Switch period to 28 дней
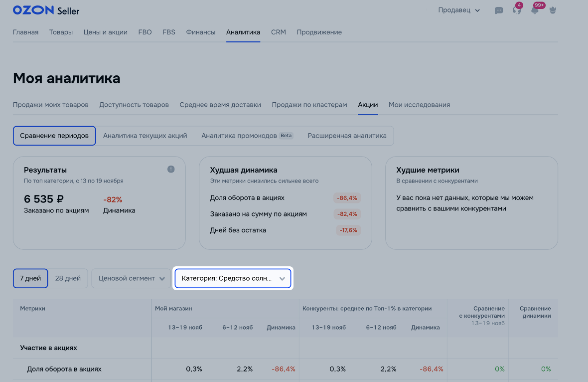The width and height of the screenshot is (588, 382). click(x=68, y=278)
